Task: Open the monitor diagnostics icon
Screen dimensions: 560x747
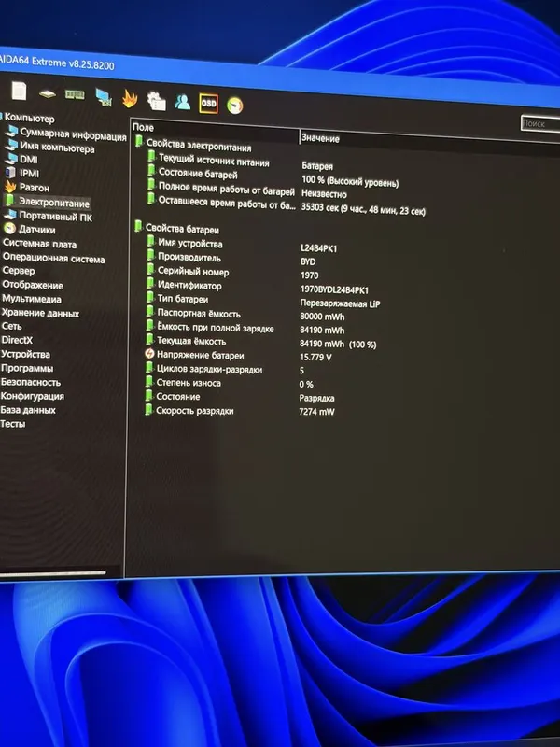Action: tap(104, 97)
